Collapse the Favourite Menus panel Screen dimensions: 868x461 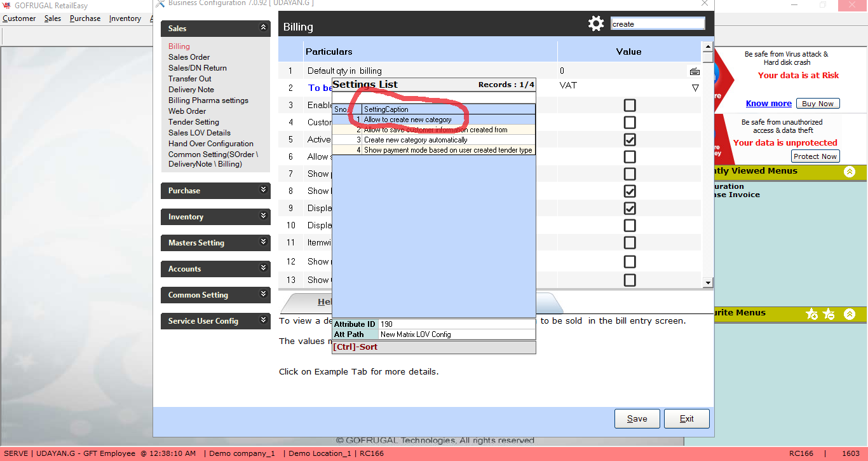[850, 313]
